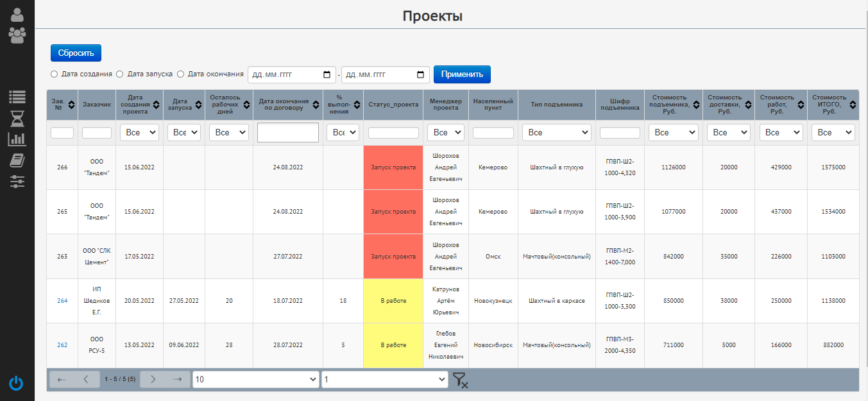Open Стоимость подъемника filter dropdown
This screenshot has width=868, height=401.
[x=673, y=133]
